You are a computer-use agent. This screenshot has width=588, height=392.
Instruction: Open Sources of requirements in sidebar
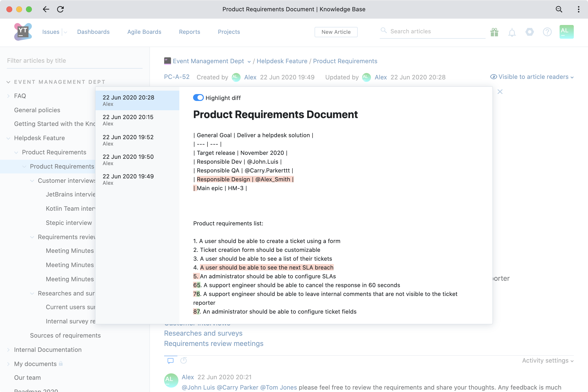pos(65,335)
